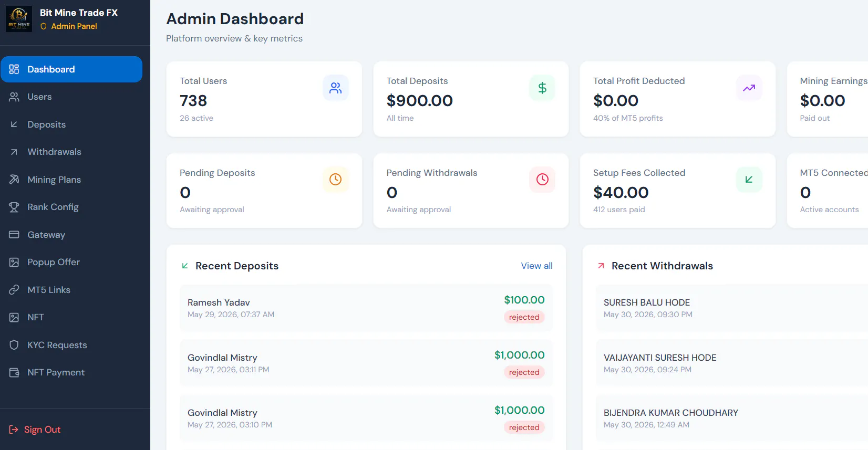Select the NFT menu item
Screen dimensions: 868x450
click(x=71, y=317)
